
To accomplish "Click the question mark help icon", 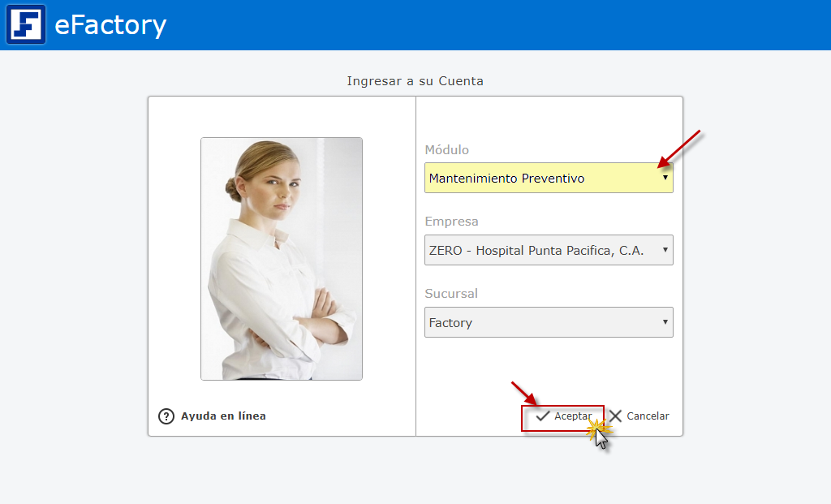I will point(166,416).
